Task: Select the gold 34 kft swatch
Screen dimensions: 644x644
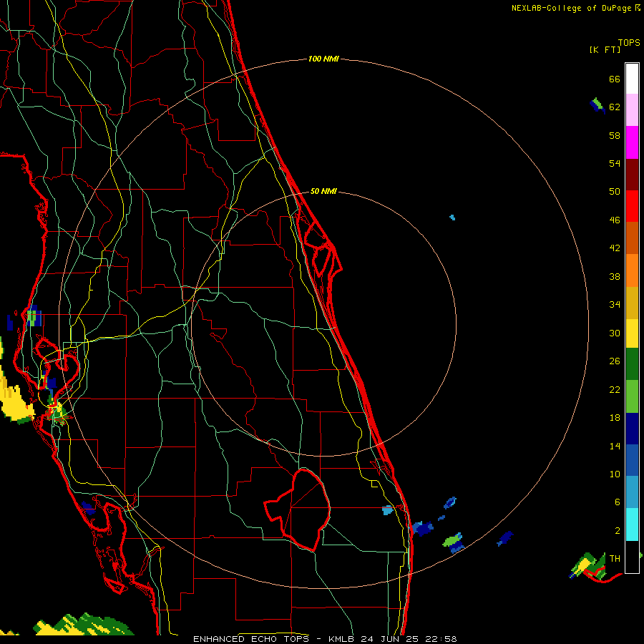Action: [632, 303]
